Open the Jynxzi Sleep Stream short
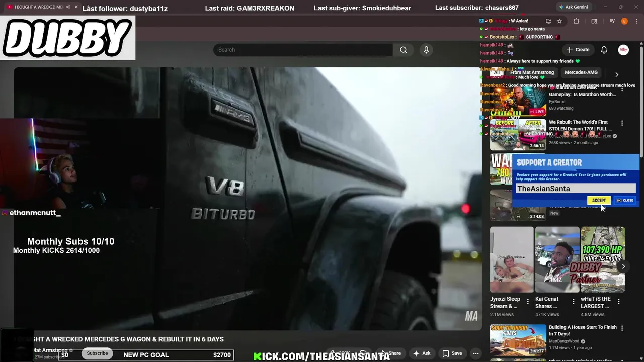 [x=512, y=259]
